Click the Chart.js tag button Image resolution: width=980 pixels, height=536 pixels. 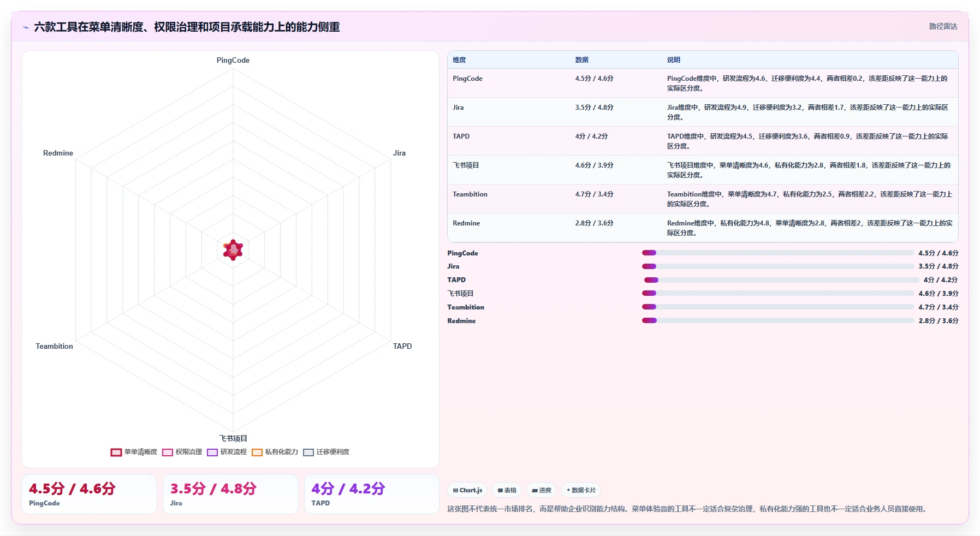pyautogui.click(x=467, y=490)
